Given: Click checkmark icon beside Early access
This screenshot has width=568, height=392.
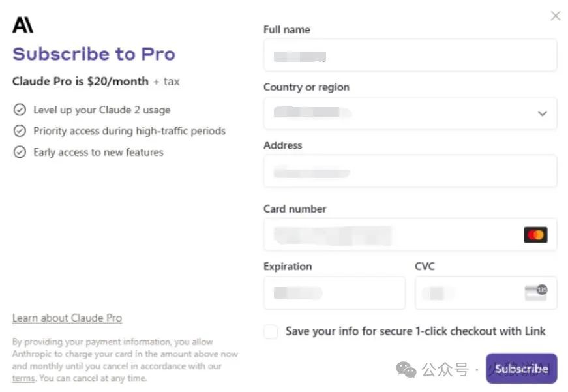Looking at the screenshot, I should point(20,152).
